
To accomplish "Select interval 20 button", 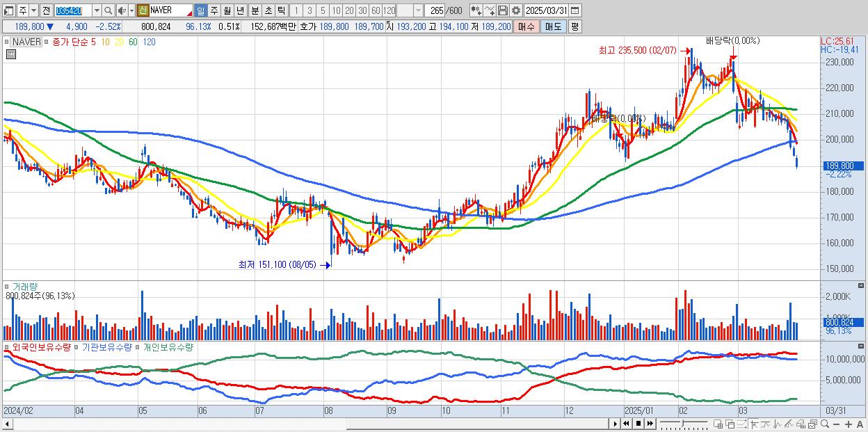I will click(x=349, y=10).
